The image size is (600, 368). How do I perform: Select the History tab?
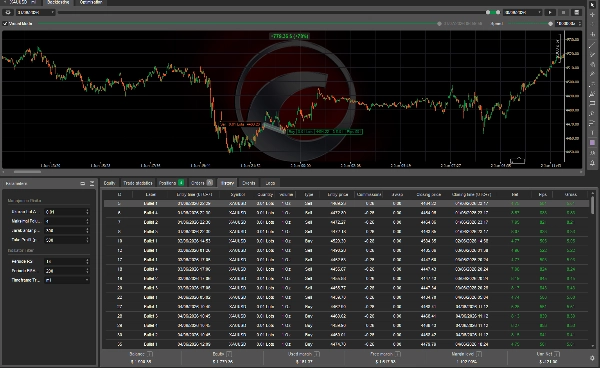pos(227,183)
